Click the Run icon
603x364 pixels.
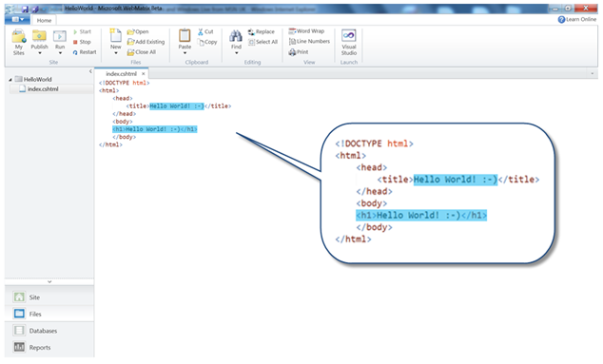coord(60,36)
